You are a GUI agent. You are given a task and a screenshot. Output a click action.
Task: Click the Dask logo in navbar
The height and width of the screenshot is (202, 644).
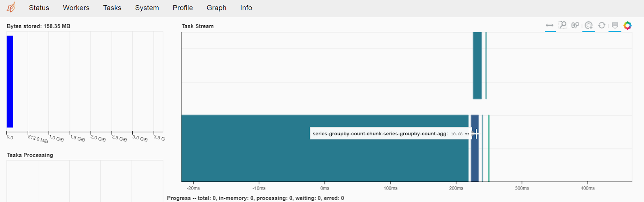click(x=11, y=7)
